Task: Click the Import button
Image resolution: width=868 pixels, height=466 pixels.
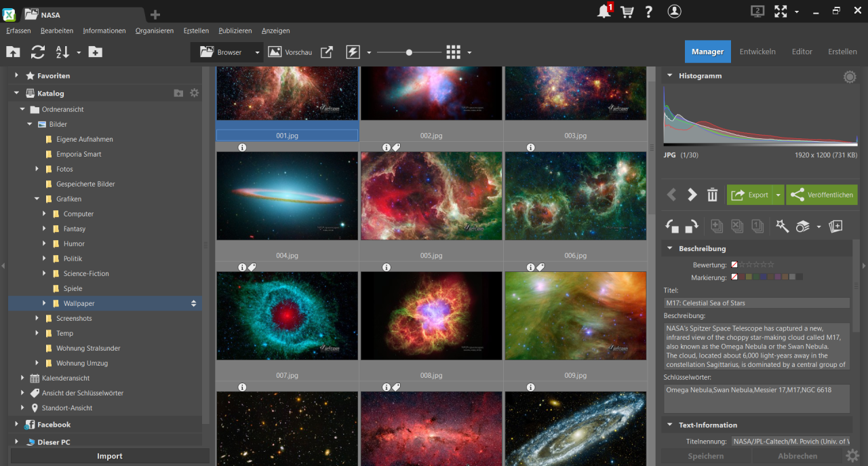Action: point(110,456)
